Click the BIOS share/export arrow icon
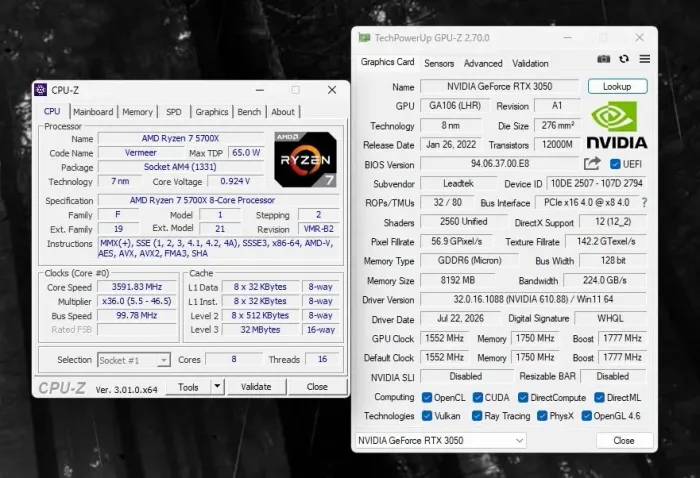This screenshot has width=700, height=478. (x=592, y=164)
